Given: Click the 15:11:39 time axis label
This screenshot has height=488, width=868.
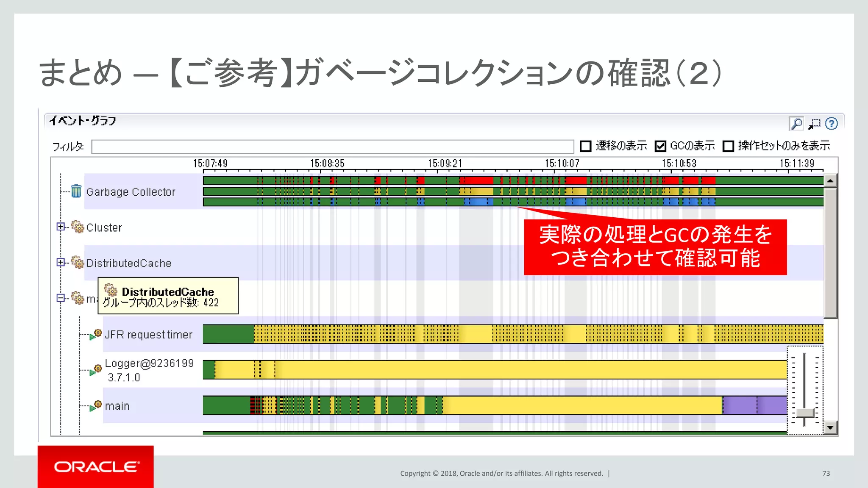Looking at the screenshot, I should pyautogui.click(x=797, y=164).
